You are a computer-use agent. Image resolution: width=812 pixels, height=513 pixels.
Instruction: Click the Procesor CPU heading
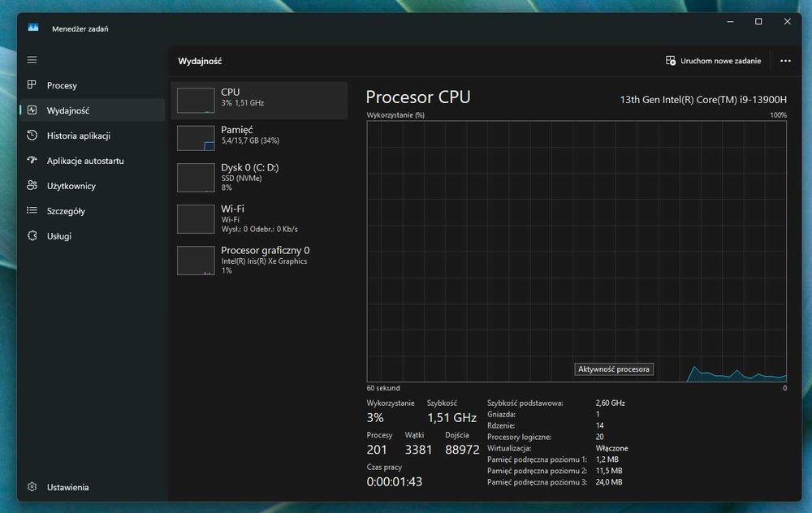[418, 97]
